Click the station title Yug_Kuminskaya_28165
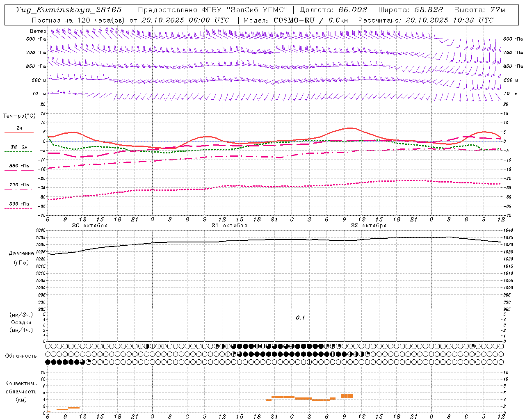Screen dimensions: 525x420 (x=68, y=10)
